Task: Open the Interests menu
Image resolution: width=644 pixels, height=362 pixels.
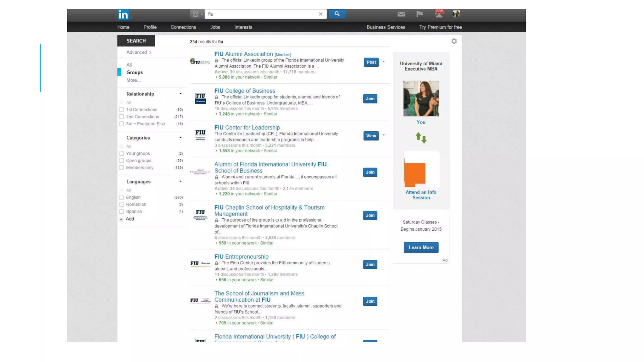Action: [243, 27]
